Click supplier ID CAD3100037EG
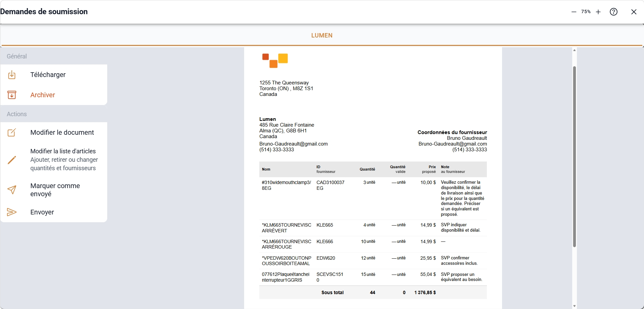This screenshot has width=644, height=309. [x=330, y=185]
